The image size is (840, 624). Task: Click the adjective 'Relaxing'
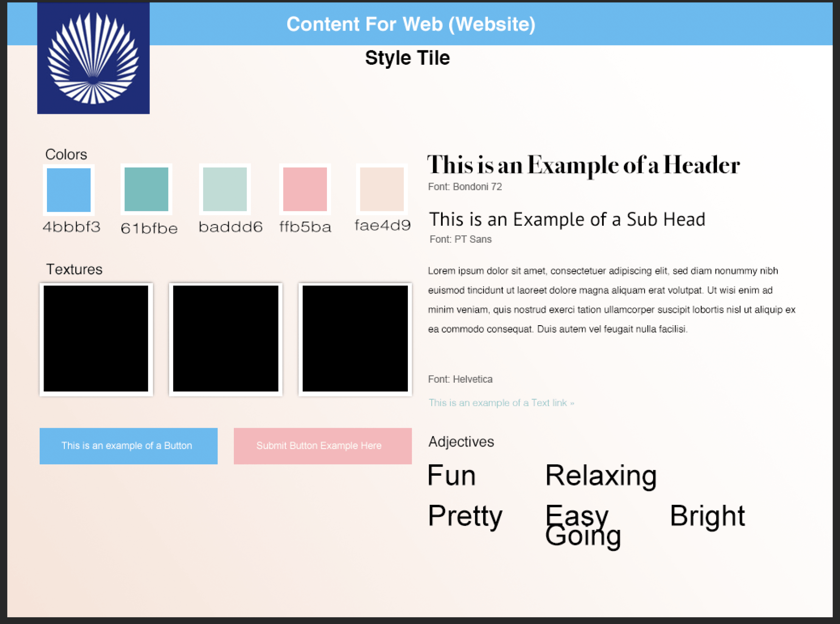pyautogui.click(x=601, y=477)
